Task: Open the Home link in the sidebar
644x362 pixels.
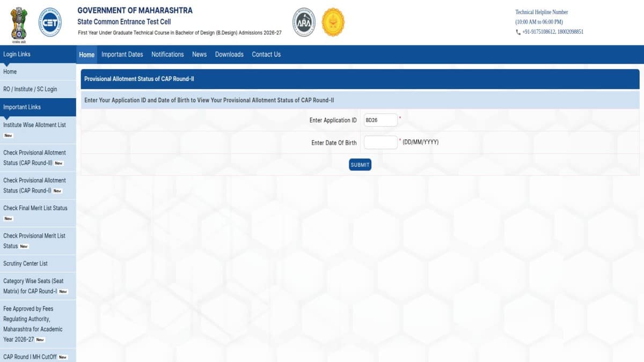Action: pos(38,72)
